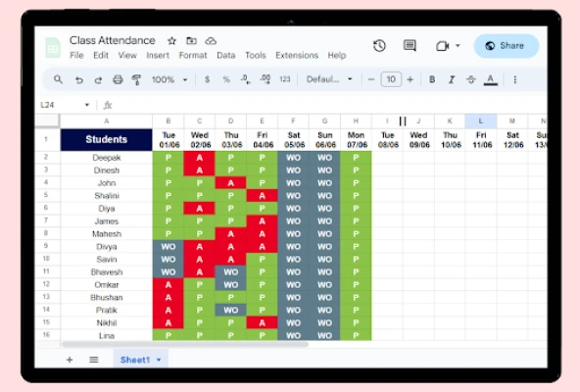Open the Default font dropdown
The width and height of the screenshot is (580, 392).
click(329, 79)
